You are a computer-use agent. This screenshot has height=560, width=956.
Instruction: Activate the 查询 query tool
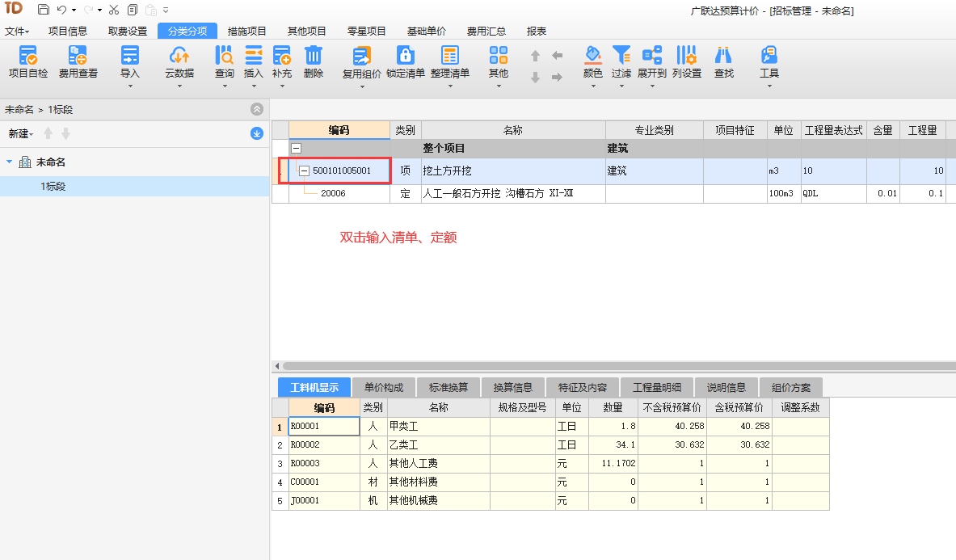(x=223, y=63)
